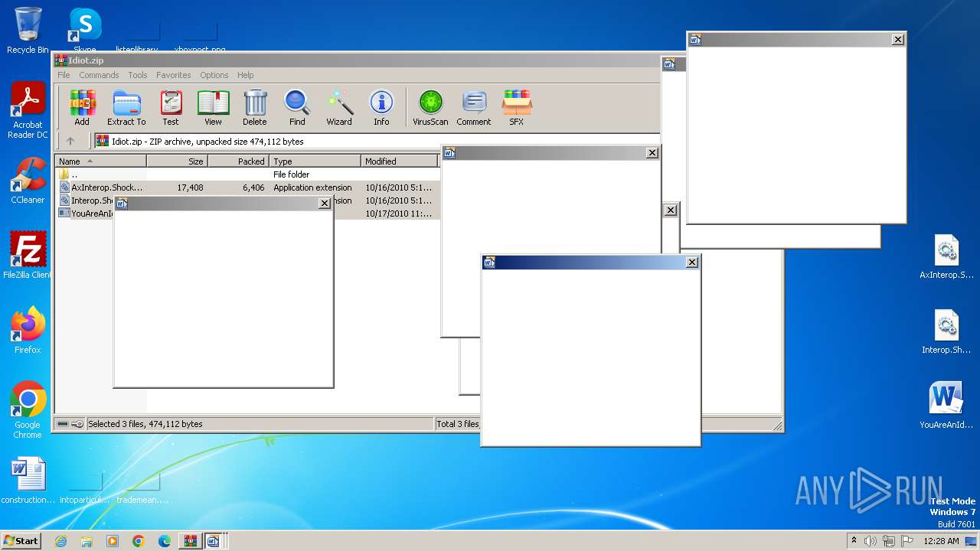Click the Windows Start button
This screenshot has height=551, width=980.
[x=21, y=540]
